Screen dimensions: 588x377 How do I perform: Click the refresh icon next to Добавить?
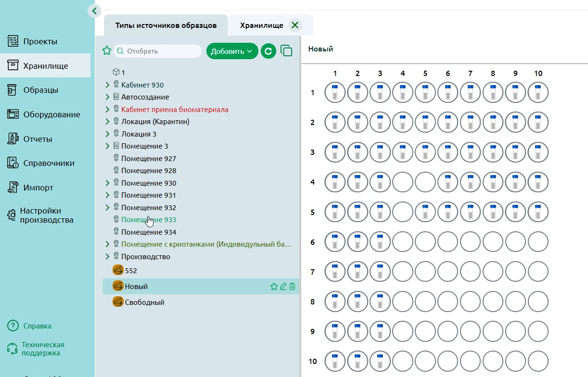(x=268, y=51)
